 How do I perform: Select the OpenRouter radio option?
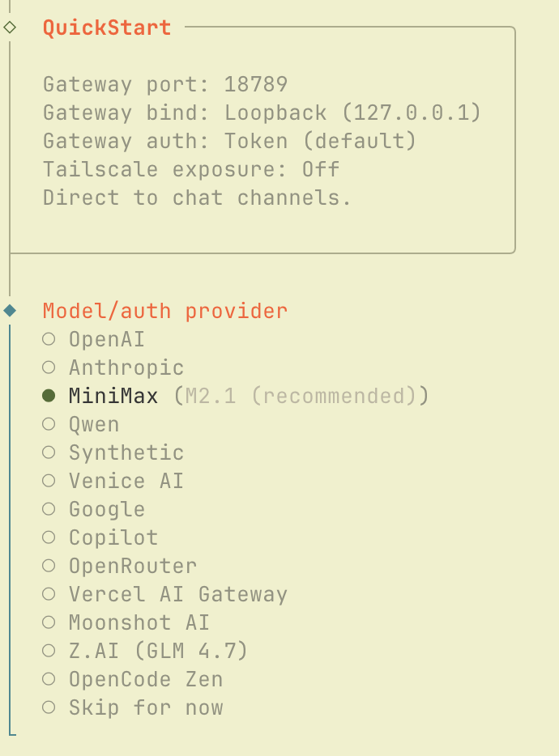tap(49, 566)
